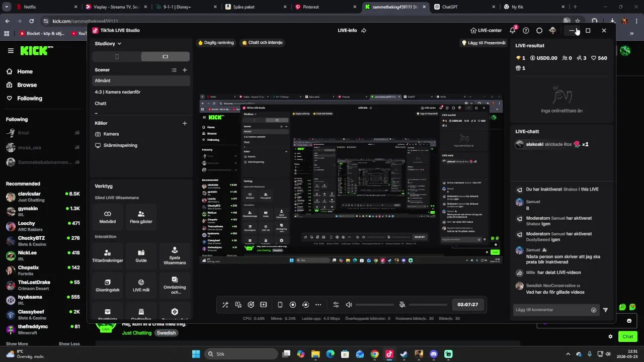
Task: Click Show More in Kick sidebar
Action: tap(17, 344)
